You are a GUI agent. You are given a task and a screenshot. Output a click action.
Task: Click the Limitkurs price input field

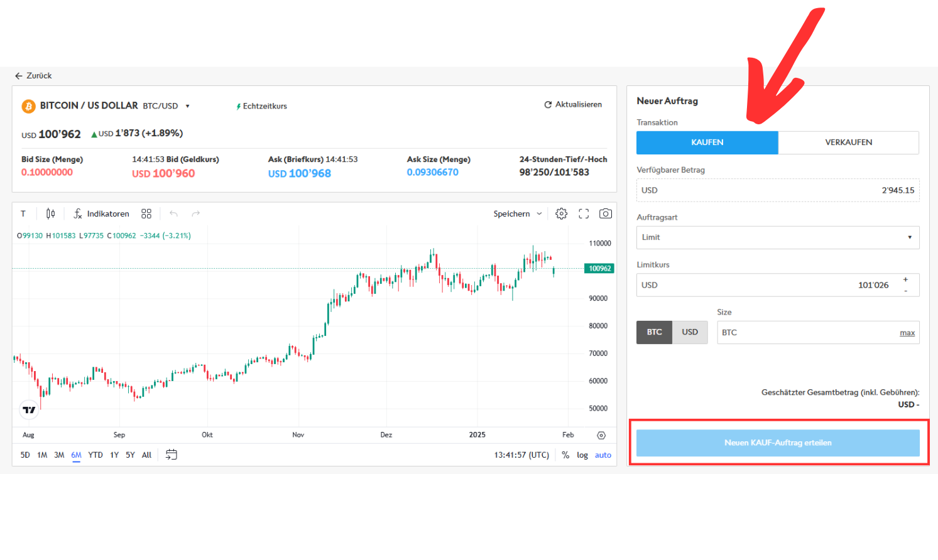tap(778, 285)
